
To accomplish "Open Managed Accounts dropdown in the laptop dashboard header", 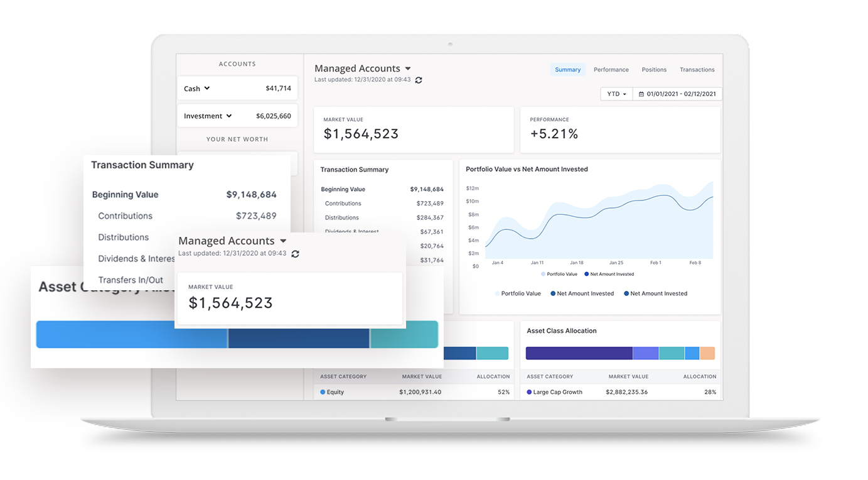I will pyautogui.click(x=408, y=68).
